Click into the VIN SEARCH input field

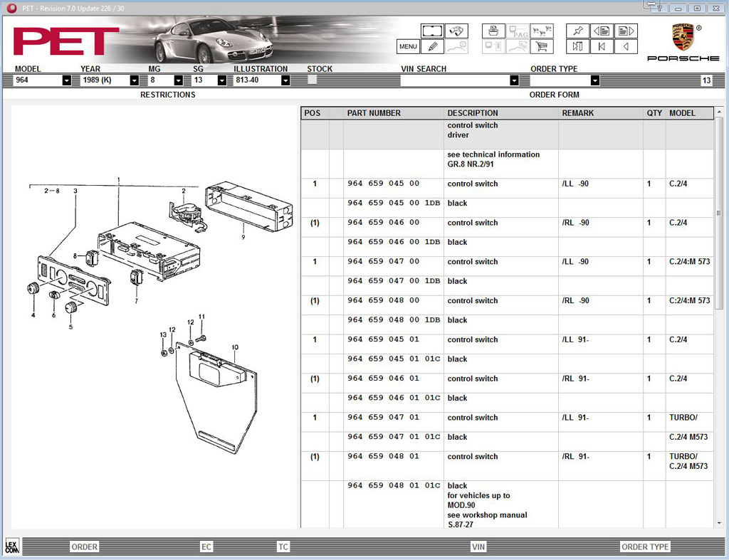[455, 80]
